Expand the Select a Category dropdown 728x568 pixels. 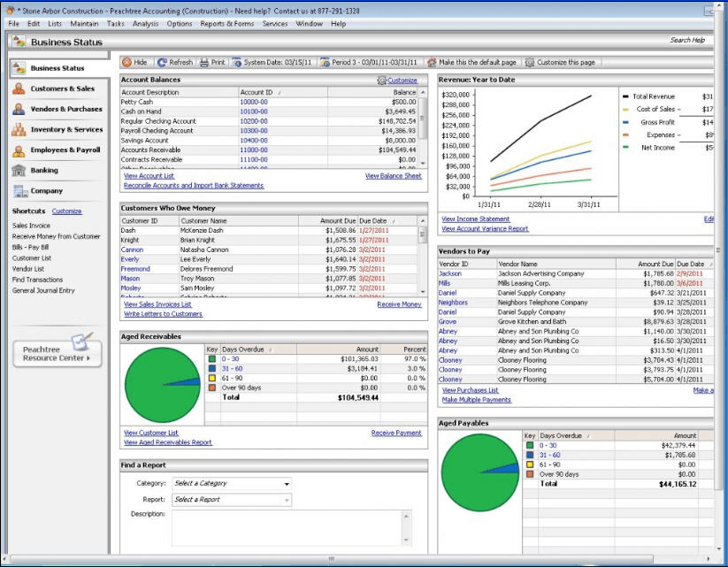(286, 484)
